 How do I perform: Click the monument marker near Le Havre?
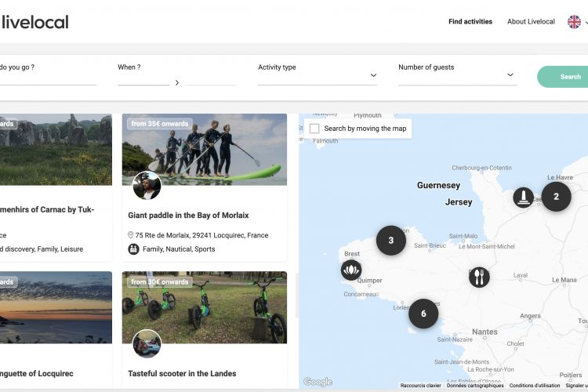pyautogui.click(x=524, y=197)
